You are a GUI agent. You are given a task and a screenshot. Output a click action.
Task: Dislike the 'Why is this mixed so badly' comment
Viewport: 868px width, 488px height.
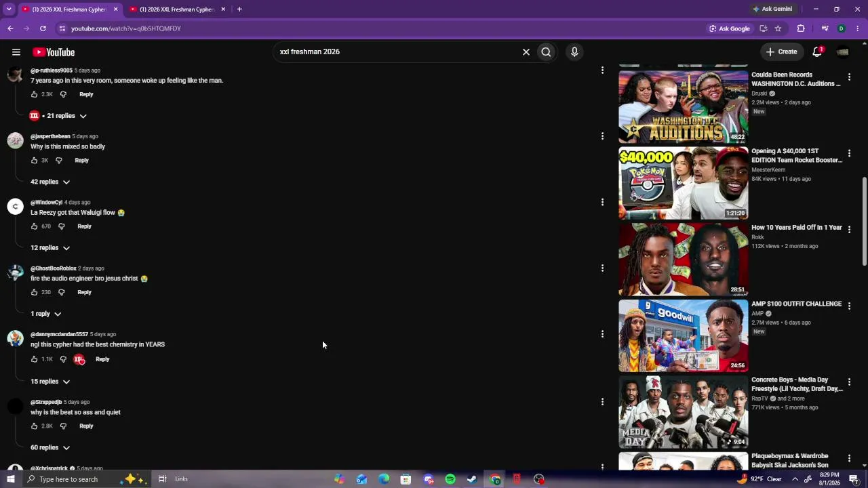coord(59,161)
